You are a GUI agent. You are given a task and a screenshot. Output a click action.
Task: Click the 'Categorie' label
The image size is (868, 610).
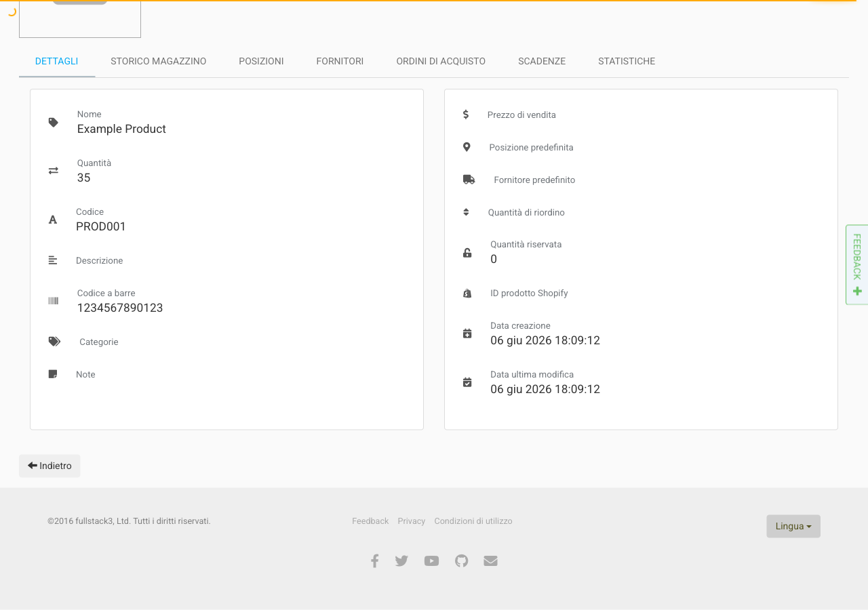tap(99, 342)
